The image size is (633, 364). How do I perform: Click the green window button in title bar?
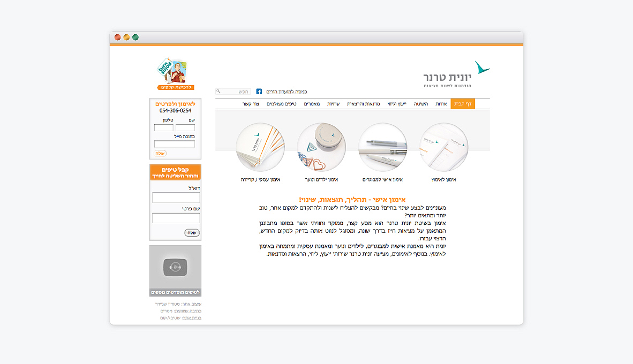tap(135, 37)
